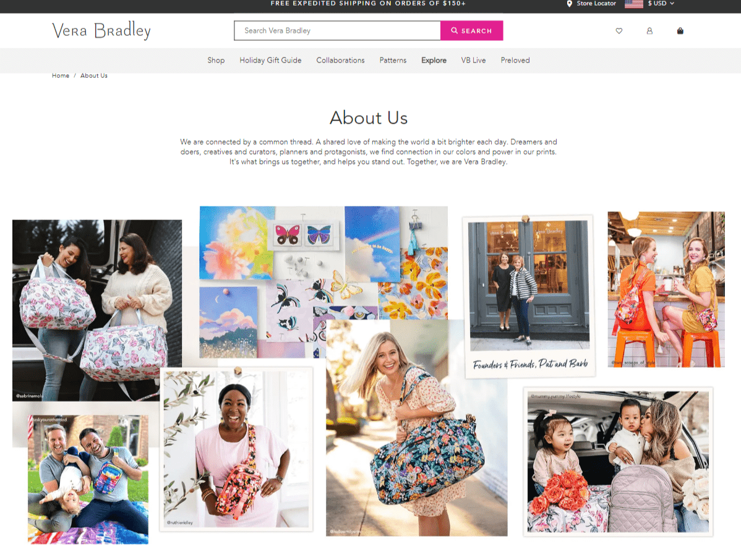
Task: Click the Vera Bradley logo
Action: pyautogui.click(x=101, y=31)
